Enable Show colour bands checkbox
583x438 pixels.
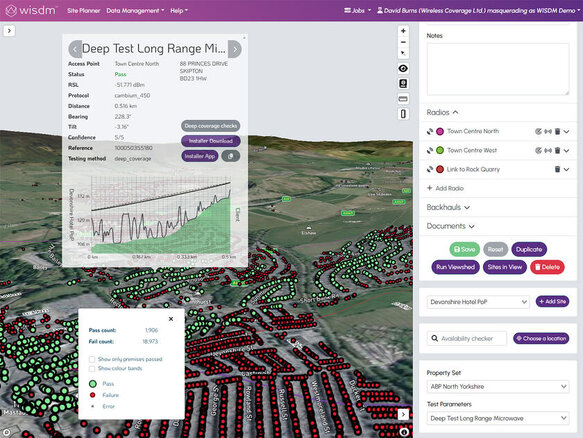(91, 368)
